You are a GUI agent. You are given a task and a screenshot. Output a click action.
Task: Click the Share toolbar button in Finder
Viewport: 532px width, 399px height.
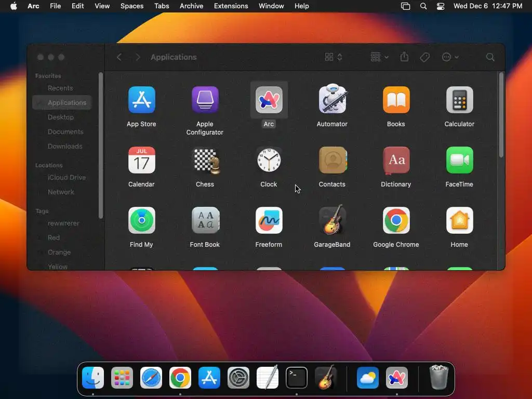[x=404, y=57]
